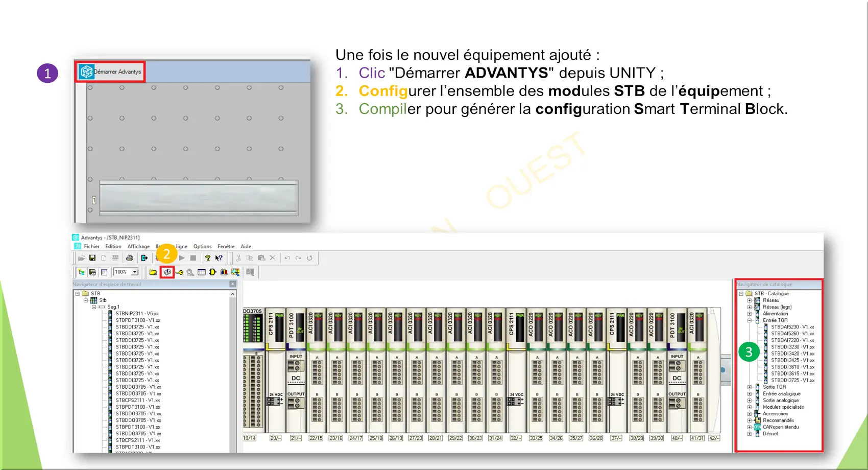Click the circular refresh arrow icon

[x=309, y=258]
